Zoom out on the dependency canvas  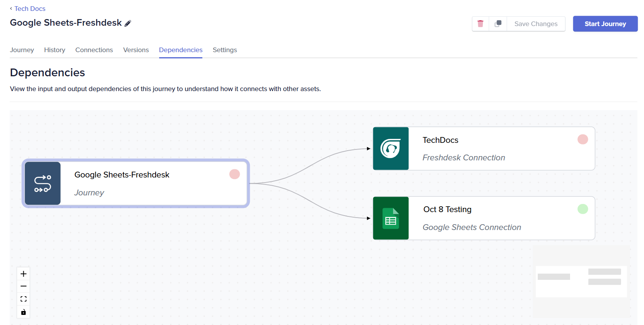23,286
